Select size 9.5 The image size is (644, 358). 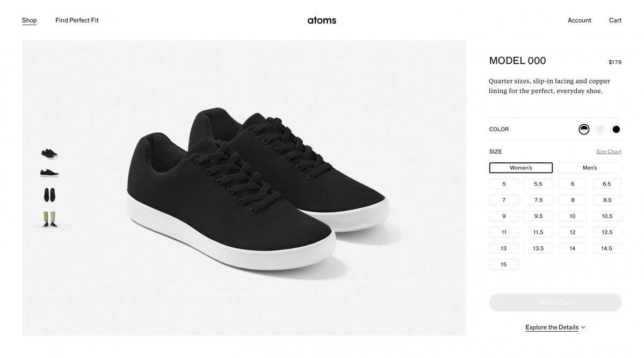click(x=538, y=216)
